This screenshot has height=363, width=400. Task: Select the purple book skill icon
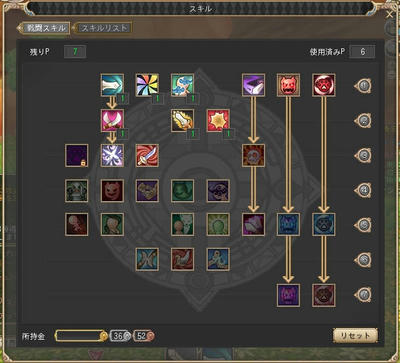click(253, 85)
